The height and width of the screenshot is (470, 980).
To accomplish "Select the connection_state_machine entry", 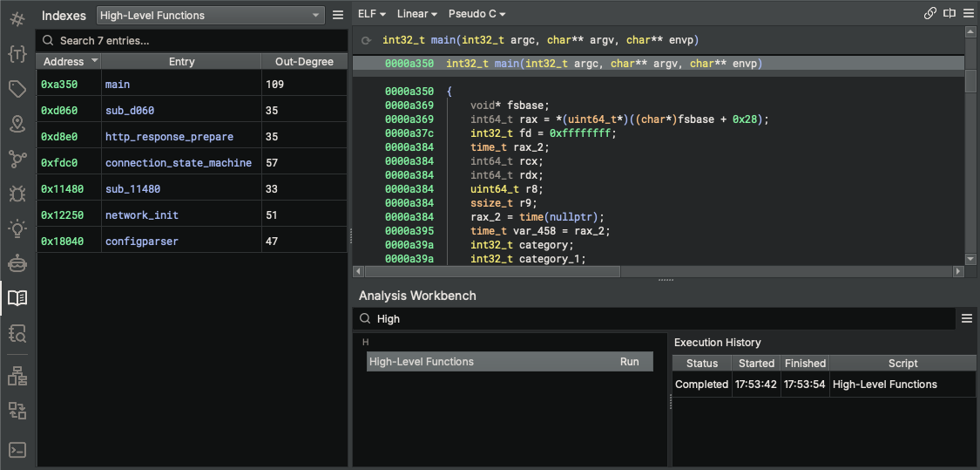I will click(178, 163).
